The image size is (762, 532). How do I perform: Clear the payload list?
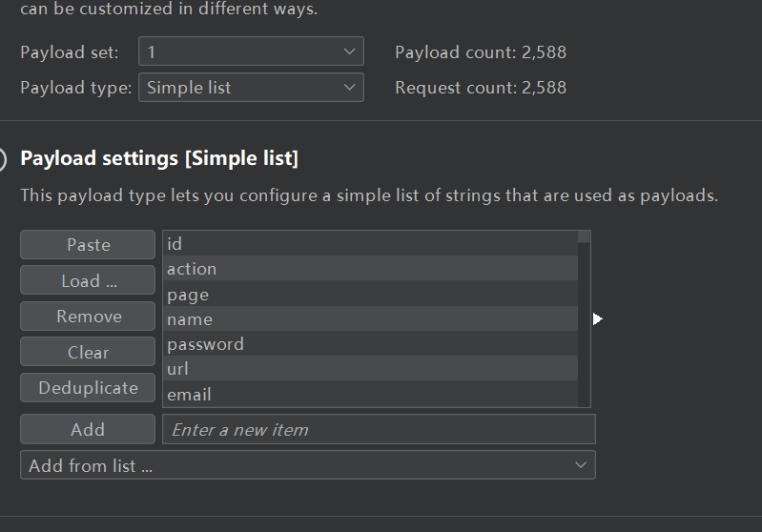pos(88,352)
